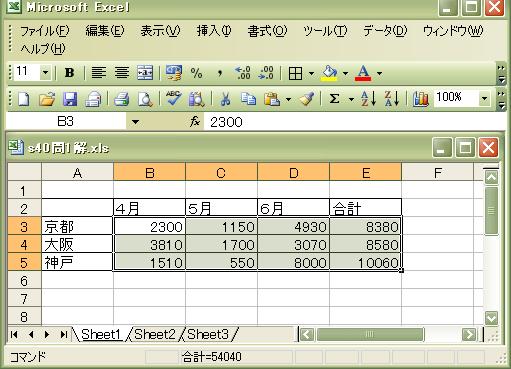Open the borders dropdown arrow
The width and height of the screenshot is (511, 369).
tap(311, 73)
